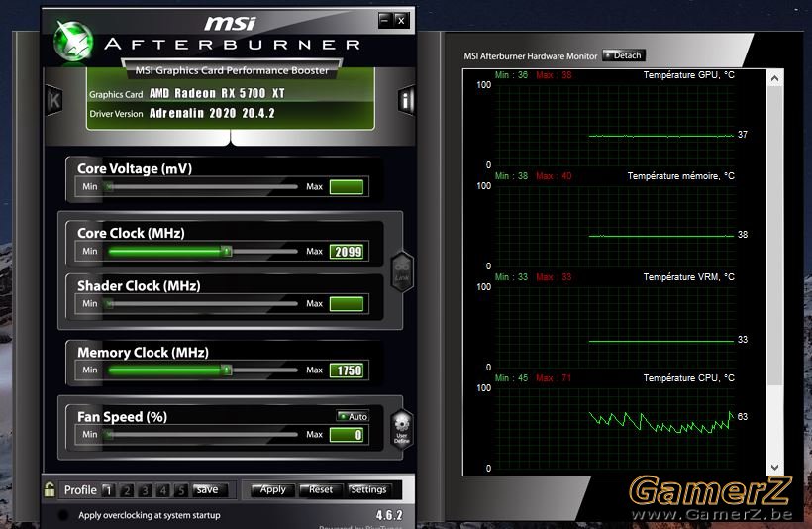The image size is (812, 529).
Task: Click the Core Clock slider handle
Action: (227, 252)
